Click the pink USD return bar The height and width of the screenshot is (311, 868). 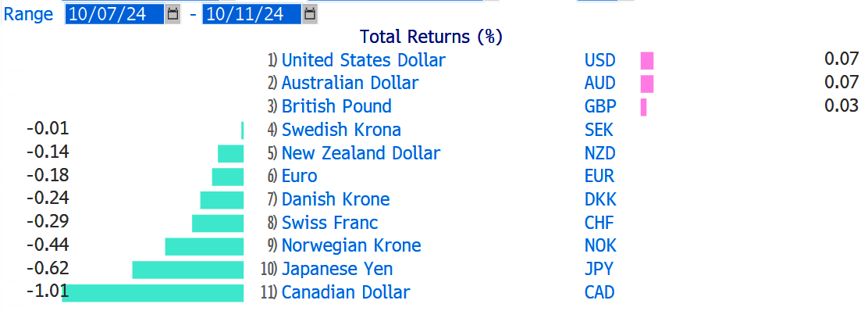(x=647, y=60)
